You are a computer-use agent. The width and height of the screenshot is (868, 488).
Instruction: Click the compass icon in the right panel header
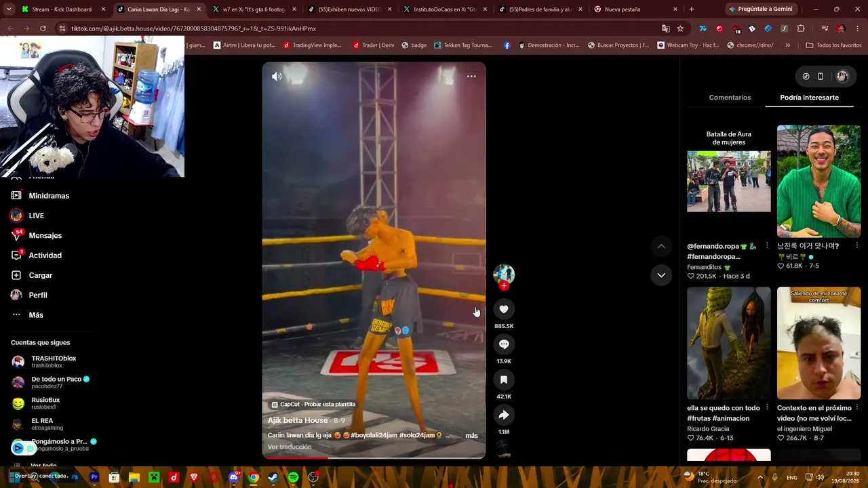(x=806, y=77)
